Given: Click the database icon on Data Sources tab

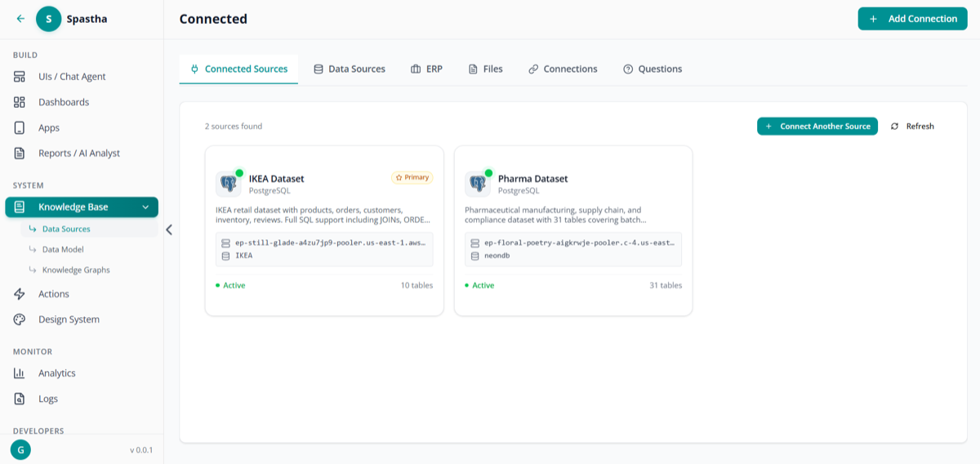Looking at the screenshot, I should tap(318, 69).
